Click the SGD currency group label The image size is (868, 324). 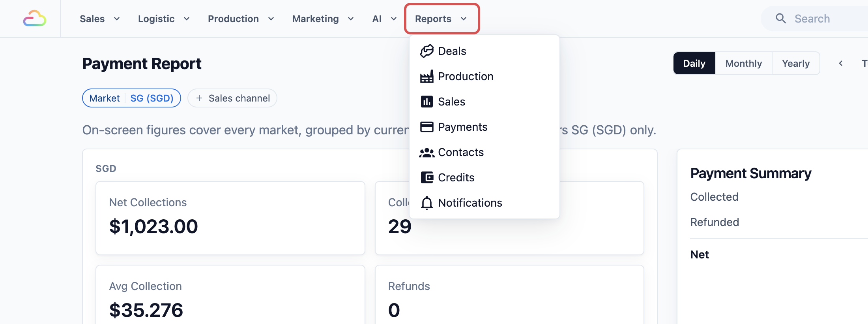[x=106, y=169]
